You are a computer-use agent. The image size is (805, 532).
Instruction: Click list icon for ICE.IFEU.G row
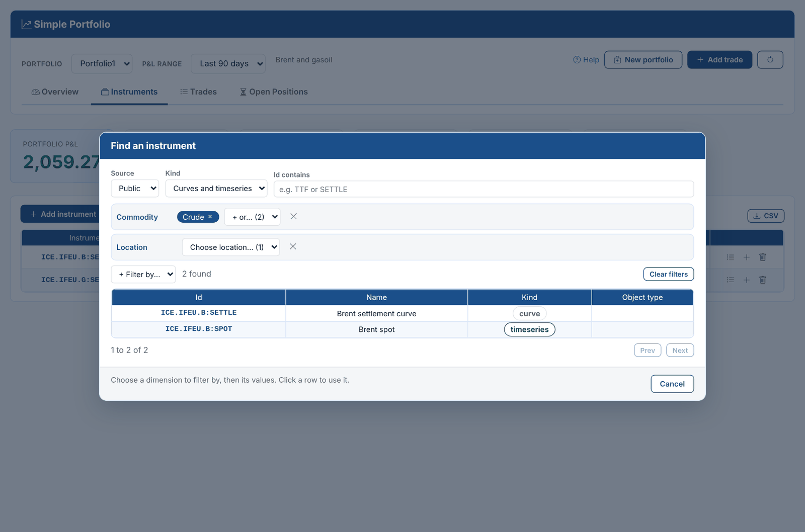click(731, 280)
